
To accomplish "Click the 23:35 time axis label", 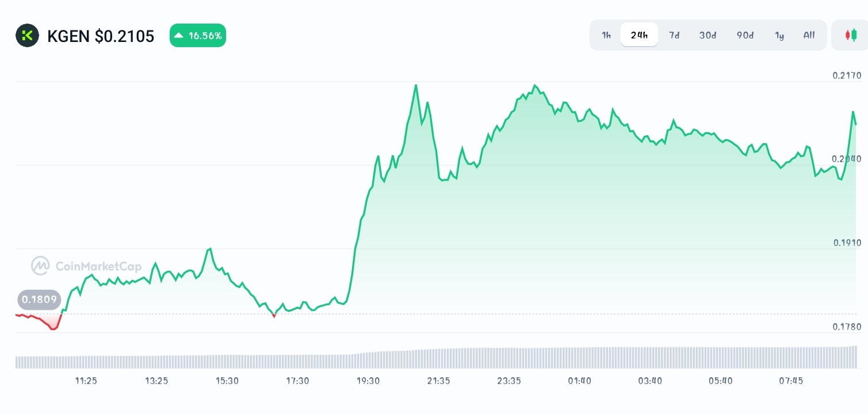I will click(x=508, y=381).
